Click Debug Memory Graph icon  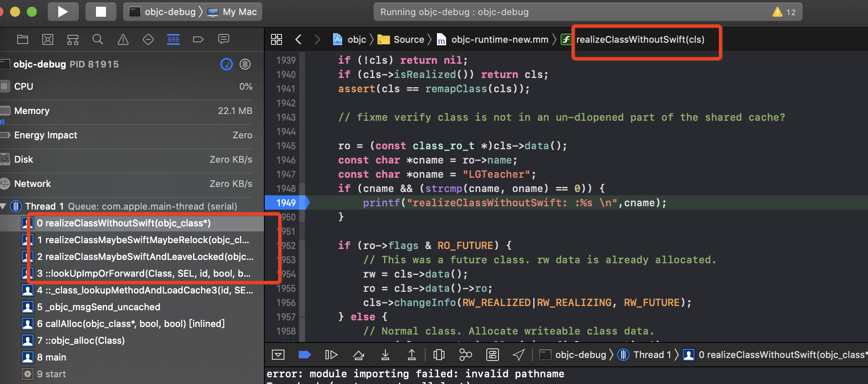tap(465, 355)
